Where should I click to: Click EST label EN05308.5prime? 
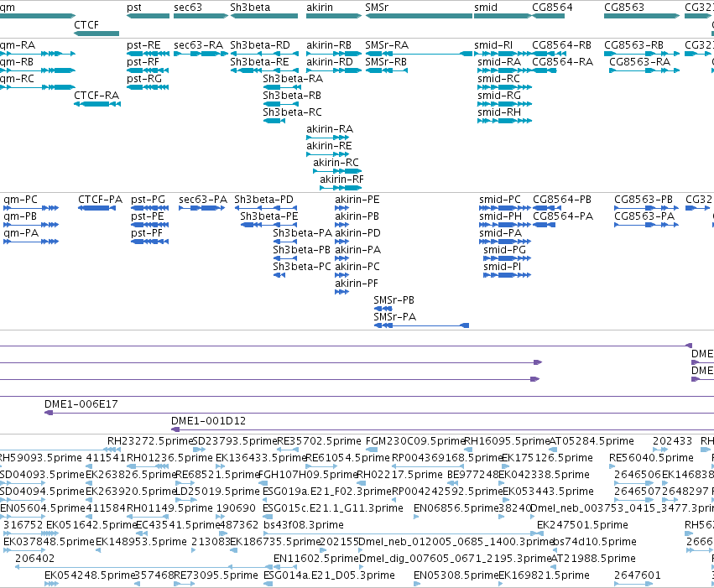456,575
